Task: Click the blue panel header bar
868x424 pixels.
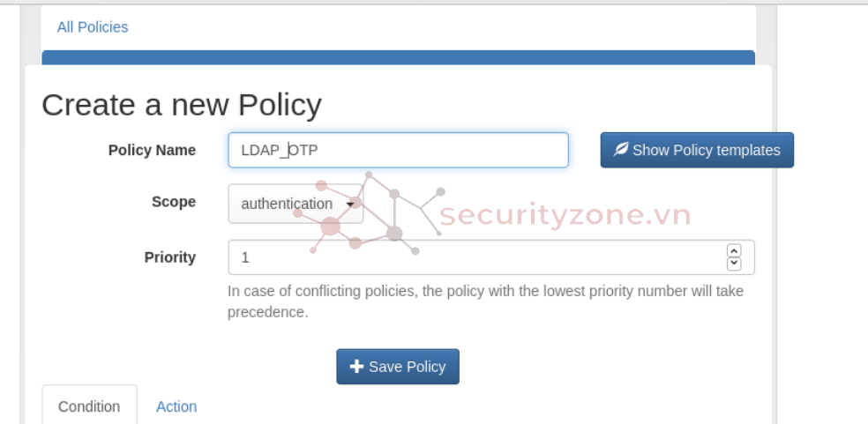Action: [399, 57]
